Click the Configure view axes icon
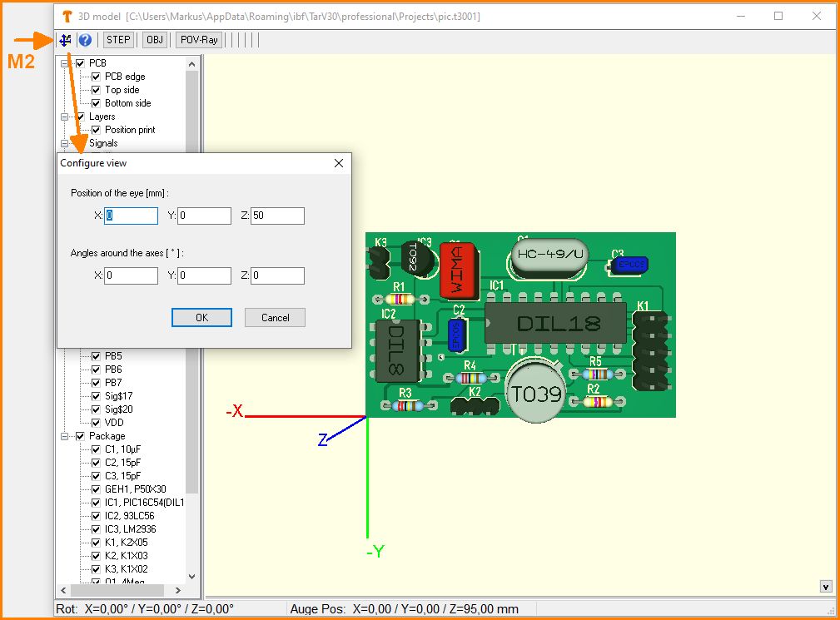The width and height of the screenshot is (840, 620). (x=66, y=40)
